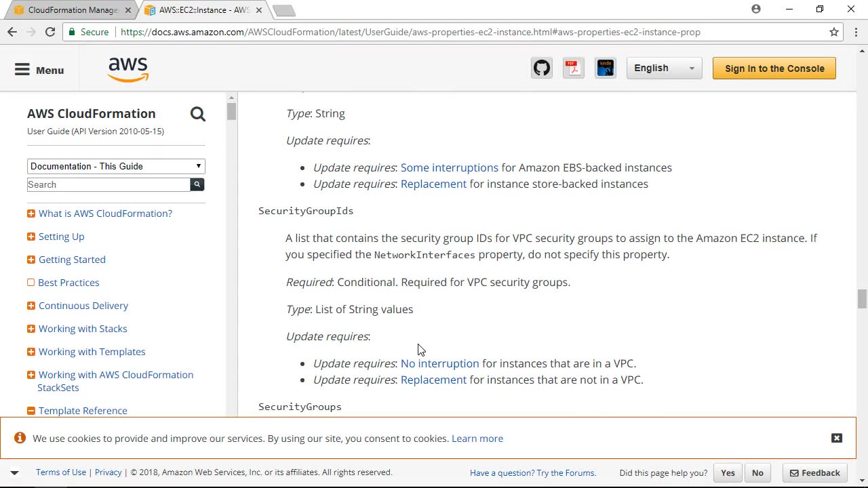
Task: Dismiss the cookie notice banner
Action: (x=837, y=438)
